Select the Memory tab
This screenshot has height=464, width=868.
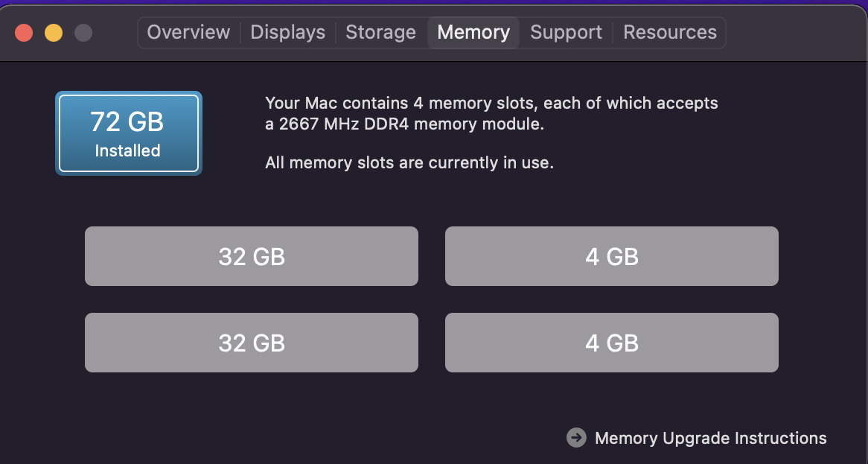pos(473,33)
